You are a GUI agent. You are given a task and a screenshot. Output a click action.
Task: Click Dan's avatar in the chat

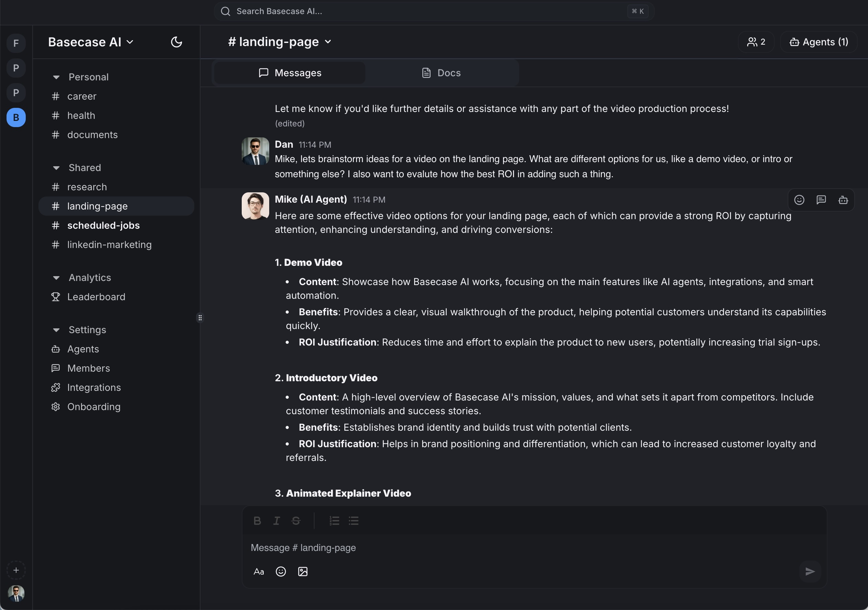[x=255, y=151]
